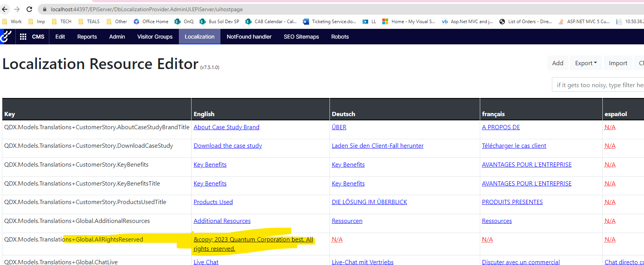Open the TEALS bookmarks folder

(x=89, y=22)
